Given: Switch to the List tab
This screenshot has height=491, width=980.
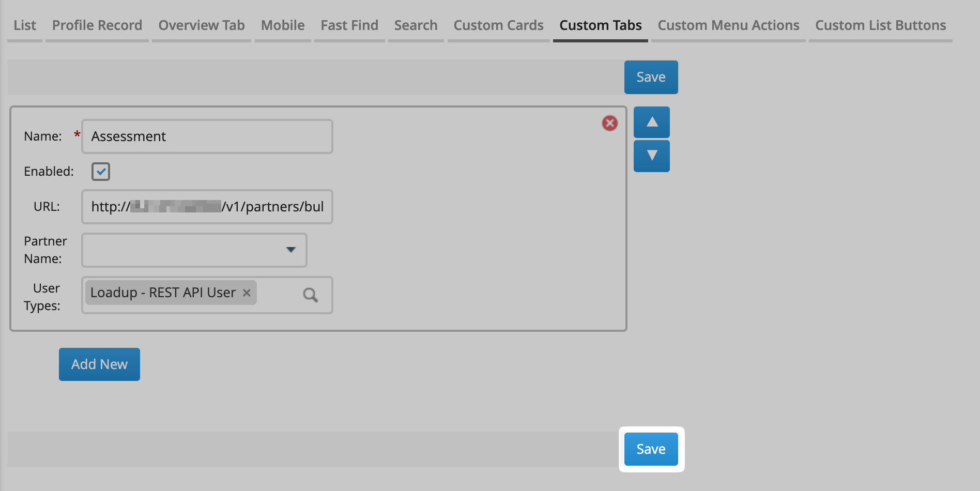Looking at the screenshot, I should pos(25,25).
